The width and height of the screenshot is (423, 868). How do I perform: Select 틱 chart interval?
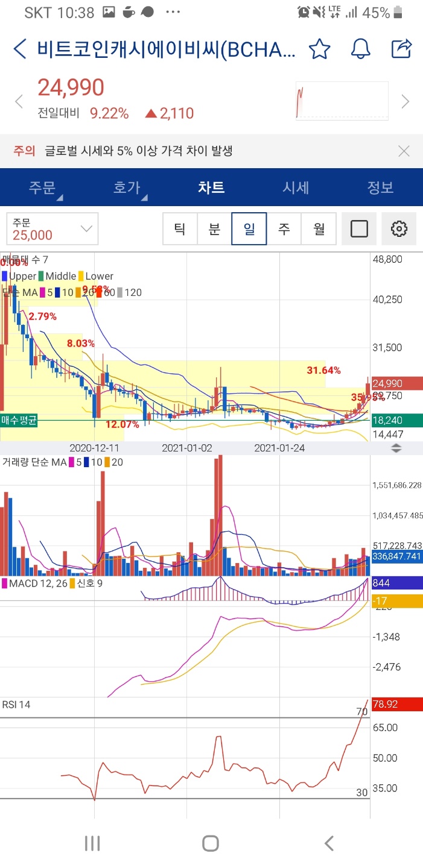pos(180,228)
